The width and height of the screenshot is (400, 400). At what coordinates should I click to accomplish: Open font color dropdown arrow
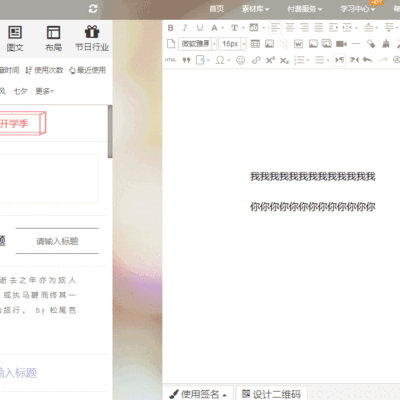(x=223, y=28)
